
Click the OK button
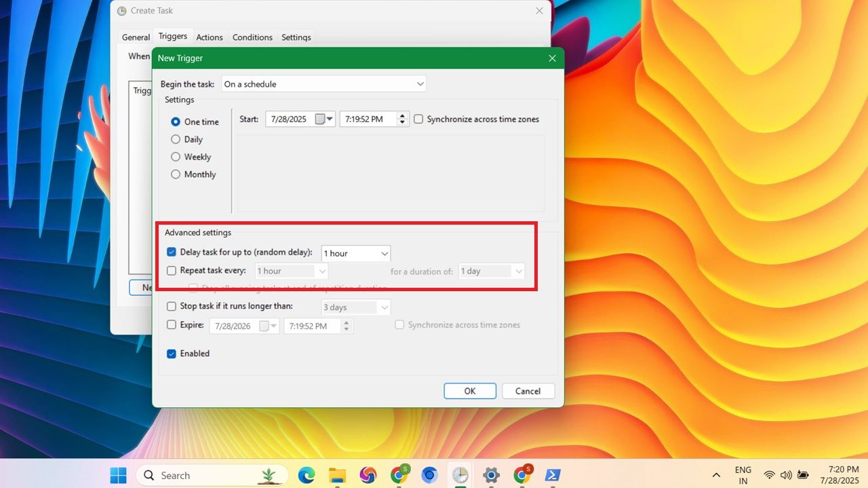click(x=469, y=390)
